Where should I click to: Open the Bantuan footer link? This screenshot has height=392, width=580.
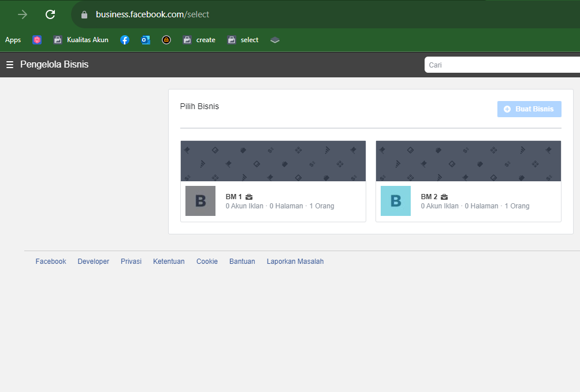242,262
